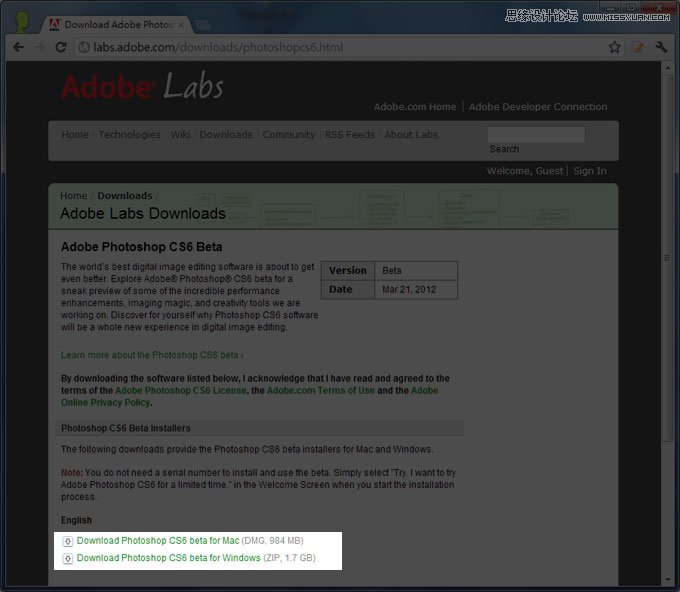Open the Downloads nav item

(226, 135)
